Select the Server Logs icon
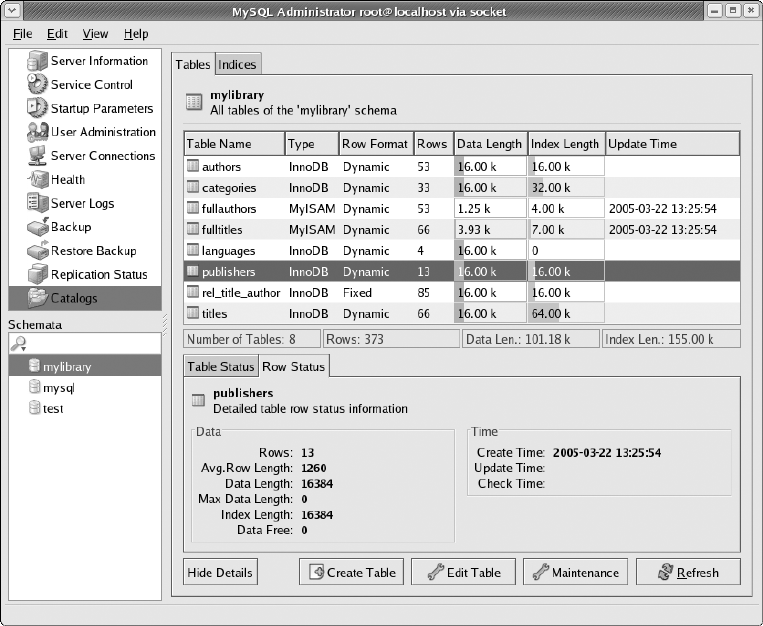Screen dimensions: 763x626 (x=37, y=203)
